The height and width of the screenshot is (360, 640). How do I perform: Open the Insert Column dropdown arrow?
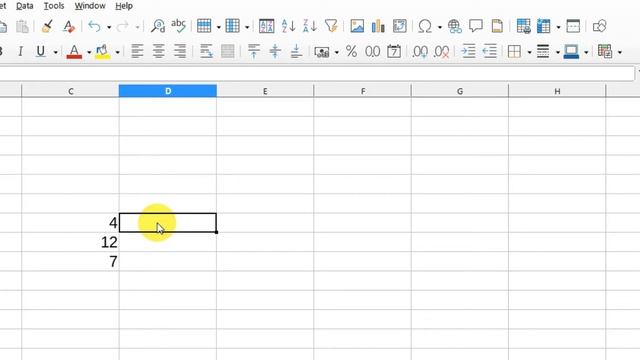(x=247, y=27)
